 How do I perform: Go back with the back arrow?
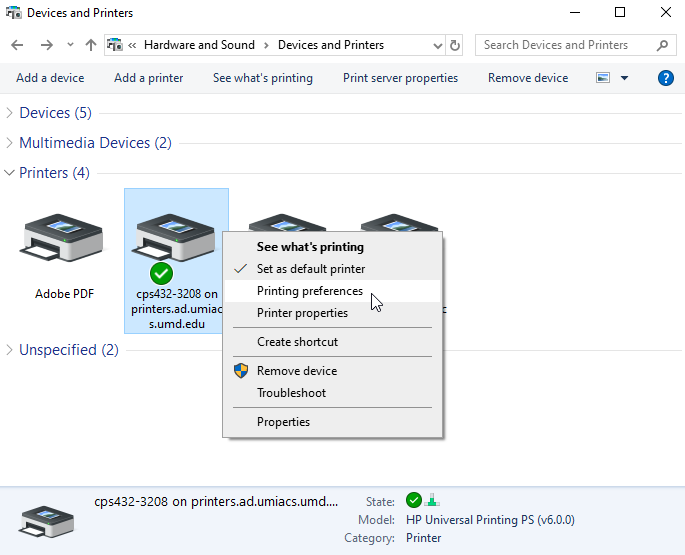point(17,45)
